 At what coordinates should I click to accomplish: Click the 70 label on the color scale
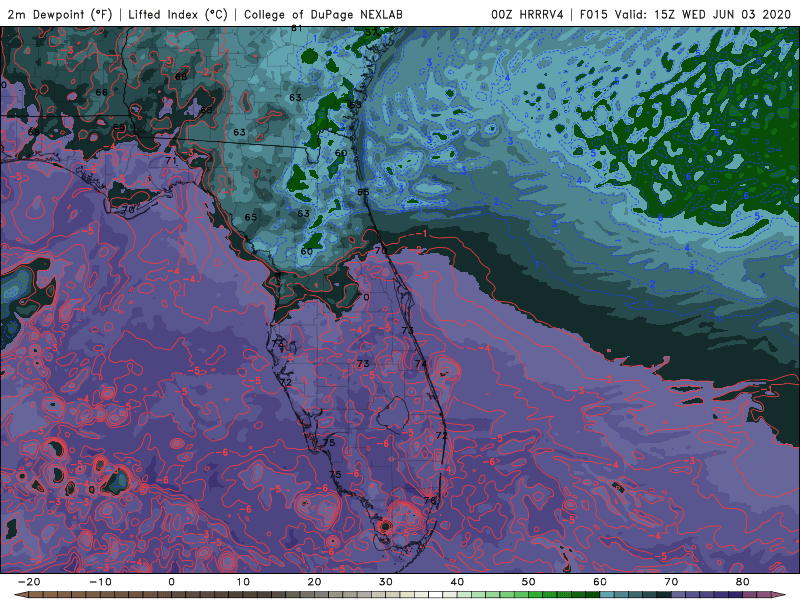(671, 582)
